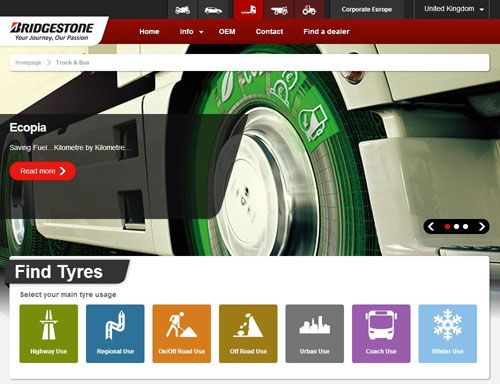Choose the Regional Use tile
500x384 pixels.
[115, 333]
